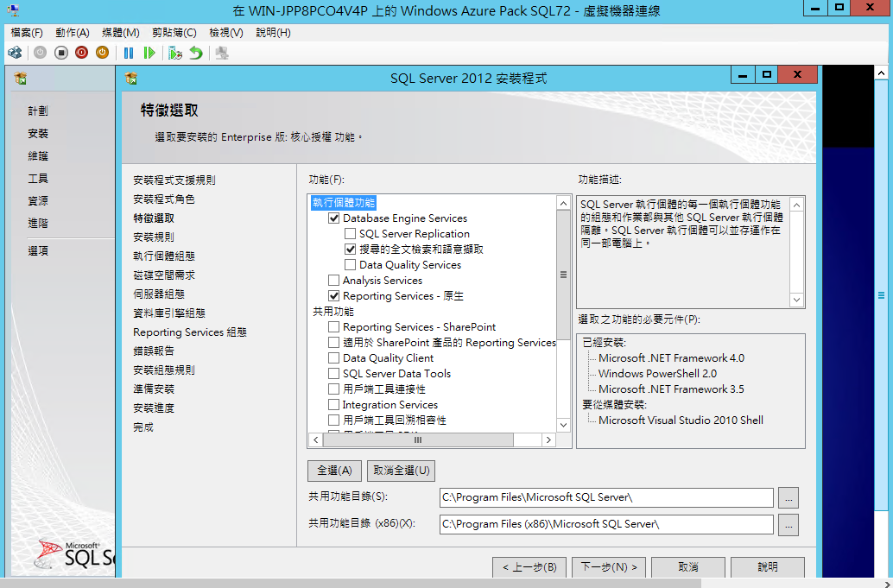Proceed with the 下一步(N) button
Viewport: 893px width, 588px height.
[x=609, y=567]
